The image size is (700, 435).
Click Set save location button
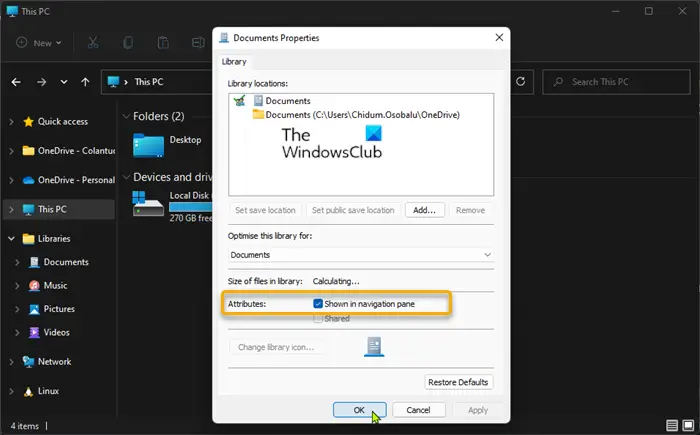pyautogui.click(x=265, y=210)
